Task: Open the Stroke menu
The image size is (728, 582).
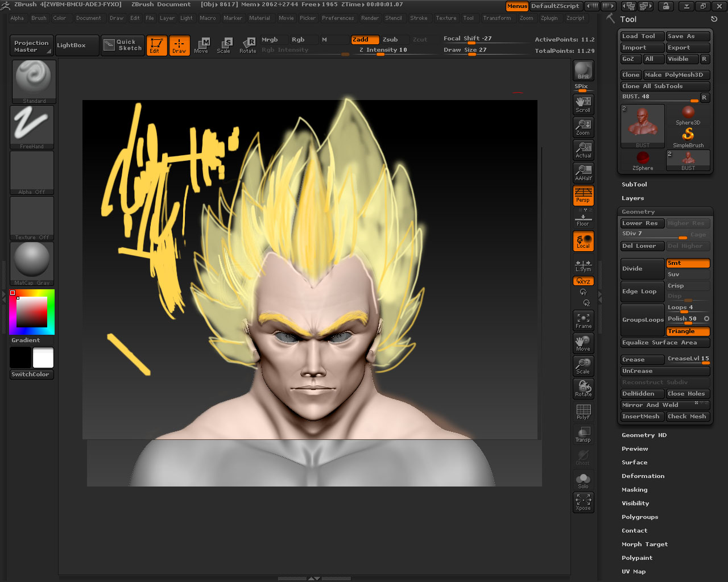Action: (x=419, y=18)
